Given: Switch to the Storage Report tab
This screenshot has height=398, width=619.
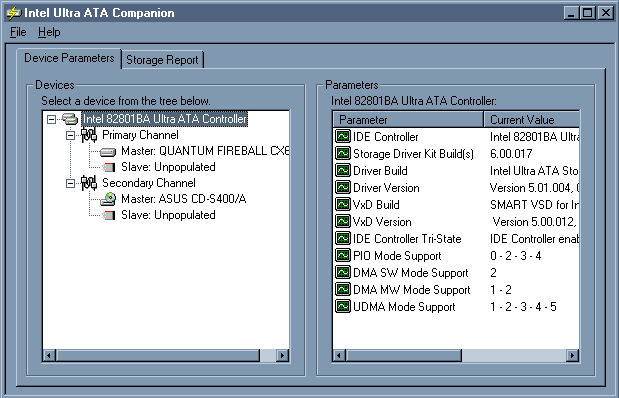Looking at the screenshot, I should (x=162, y=60).
